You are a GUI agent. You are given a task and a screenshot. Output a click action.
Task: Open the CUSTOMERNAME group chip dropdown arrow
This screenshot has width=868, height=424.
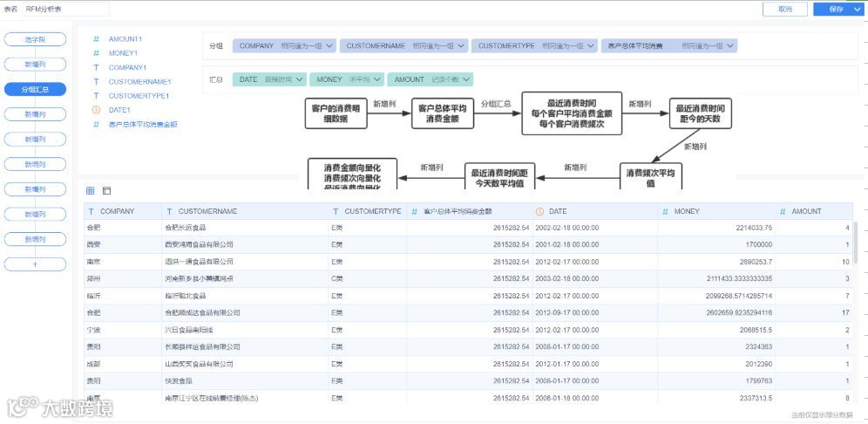click(462, 46)
